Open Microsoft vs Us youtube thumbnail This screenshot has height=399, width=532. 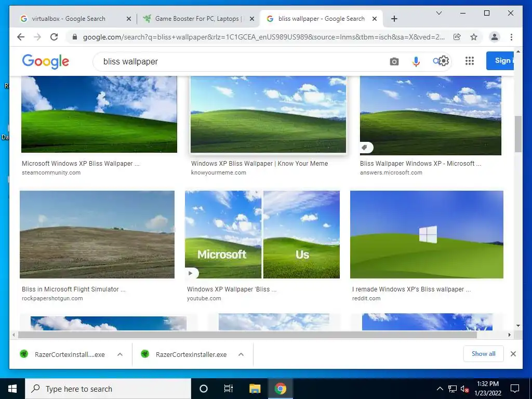262,234
